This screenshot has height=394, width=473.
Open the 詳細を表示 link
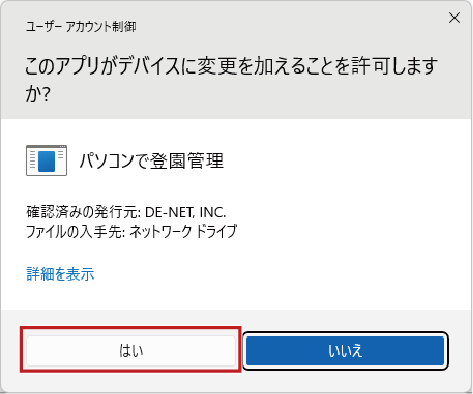coord(60,274)
